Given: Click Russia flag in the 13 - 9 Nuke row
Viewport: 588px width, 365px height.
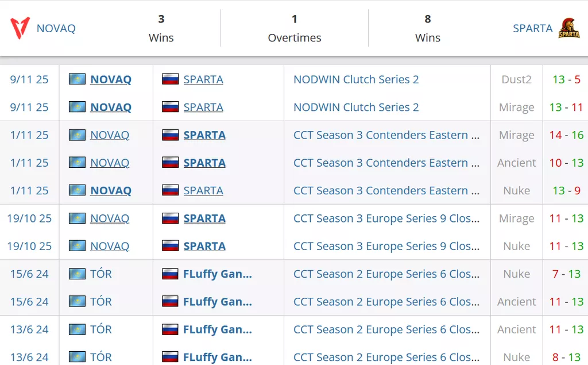Looking at the screenshot, I should [170, 190].
